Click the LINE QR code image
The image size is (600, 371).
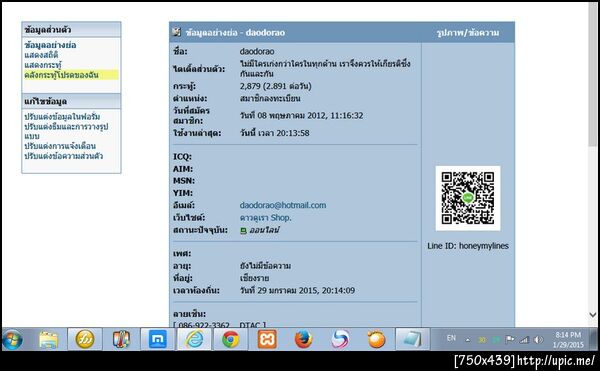[468, 198]
